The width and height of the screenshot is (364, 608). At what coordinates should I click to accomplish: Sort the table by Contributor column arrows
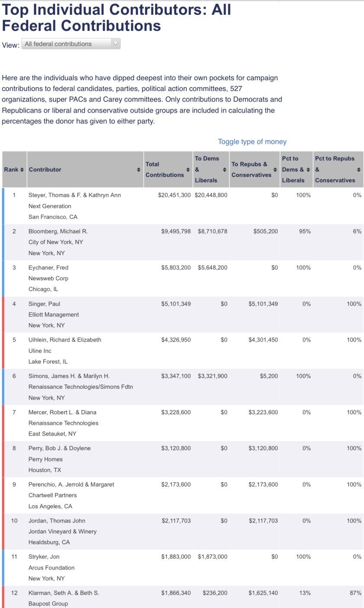click(x=139, y=169)
